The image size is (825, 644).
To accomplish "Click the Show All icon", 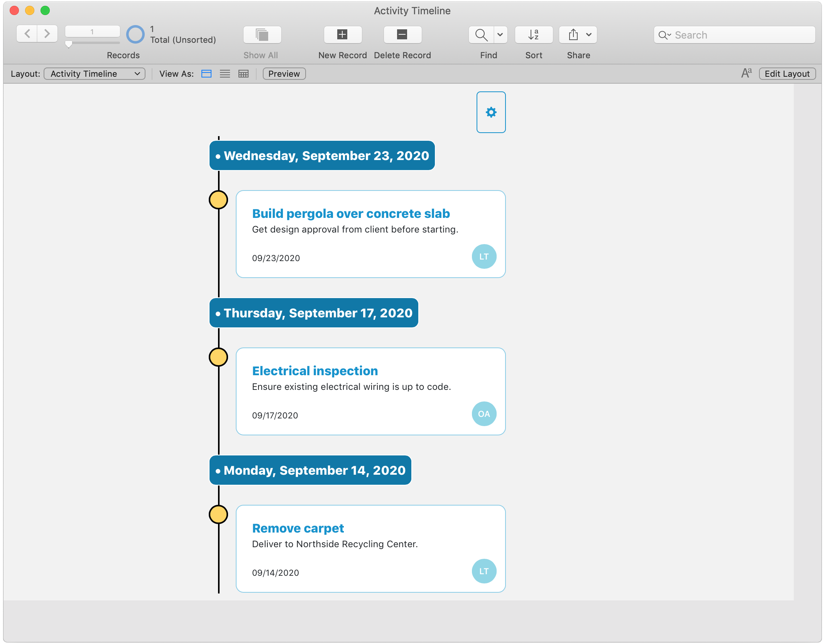I will point(262,35).
